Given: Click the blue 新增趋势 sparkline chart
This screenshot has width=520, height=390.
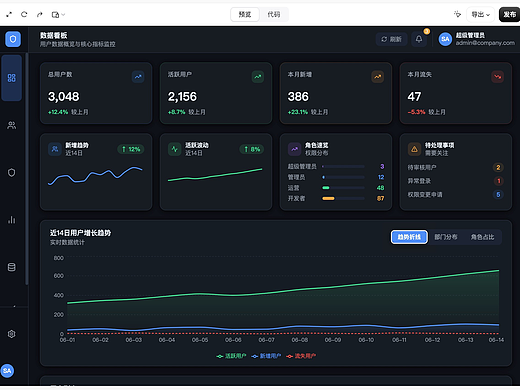Looking at the screenshot, I should point(96,176).
